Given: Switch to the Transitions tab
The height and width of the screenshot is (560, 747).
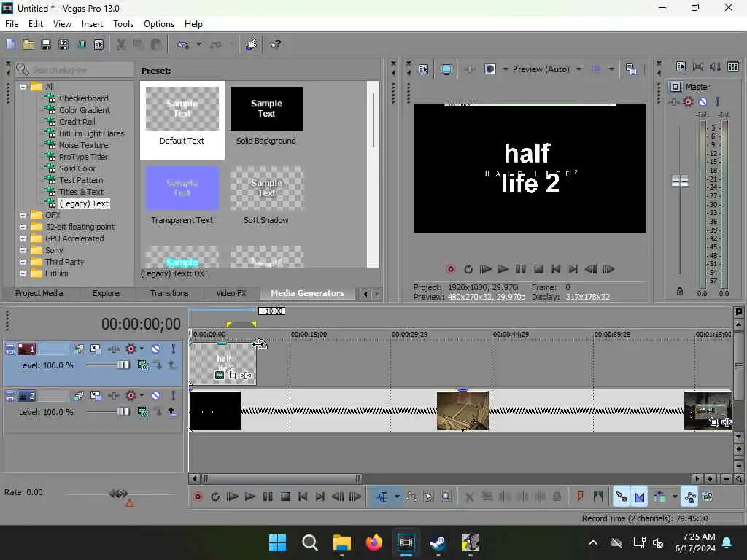Looking at the screenshot, I should point(169,293).
